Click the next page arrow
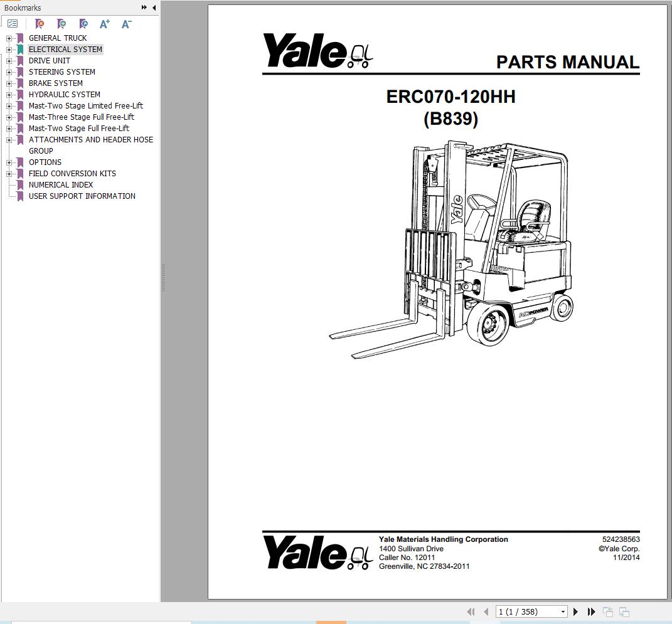 click(575, 611)
